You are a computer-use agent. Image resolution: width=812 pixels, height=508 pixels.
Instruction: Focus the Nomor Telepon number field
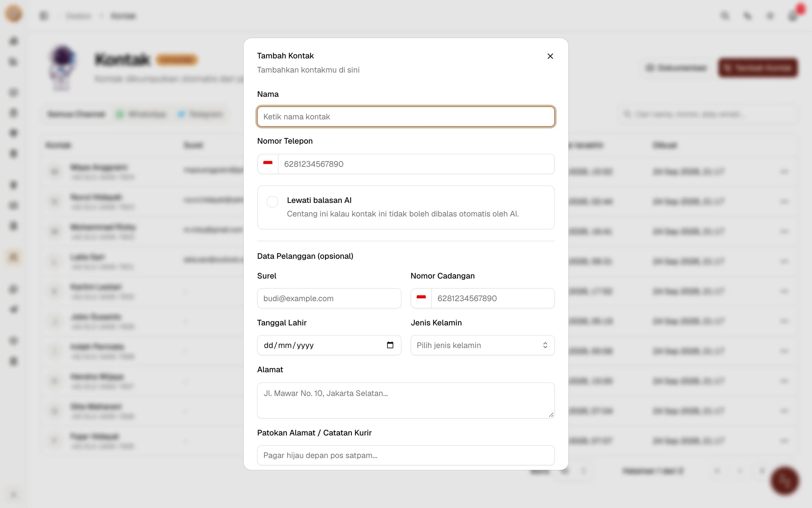[x=416, y=164]
